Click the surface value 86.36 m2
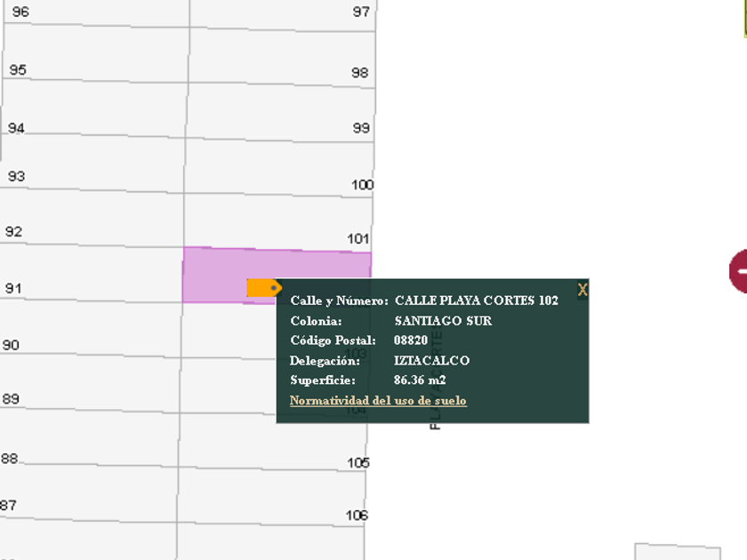 coord(420,380)
